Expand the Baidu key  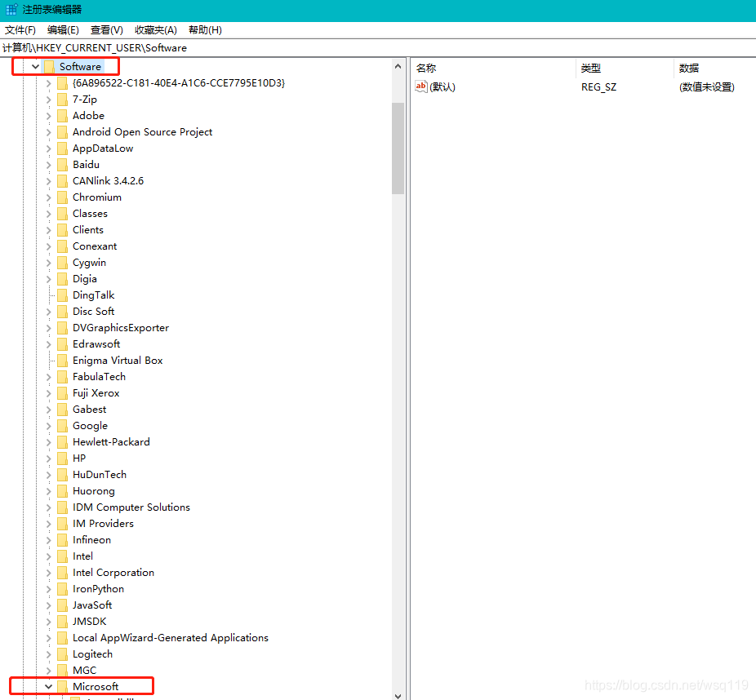click(48, 165)
